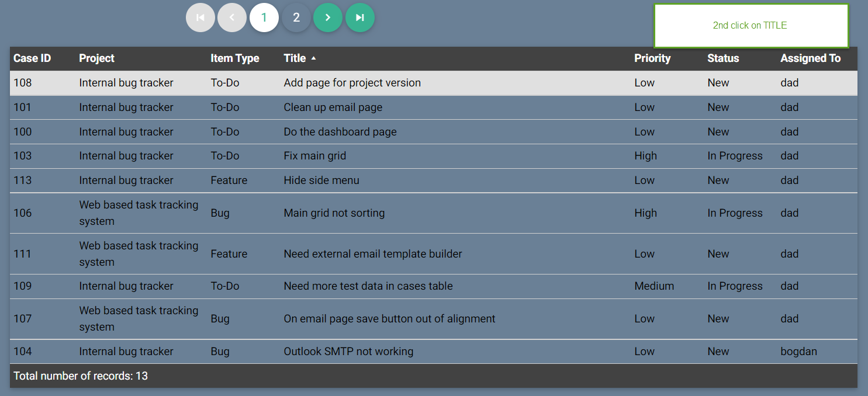This screenshot has height=396, width=868.
Task: Click assignee dad in case 100 row
Action: (x=790, y=132)
